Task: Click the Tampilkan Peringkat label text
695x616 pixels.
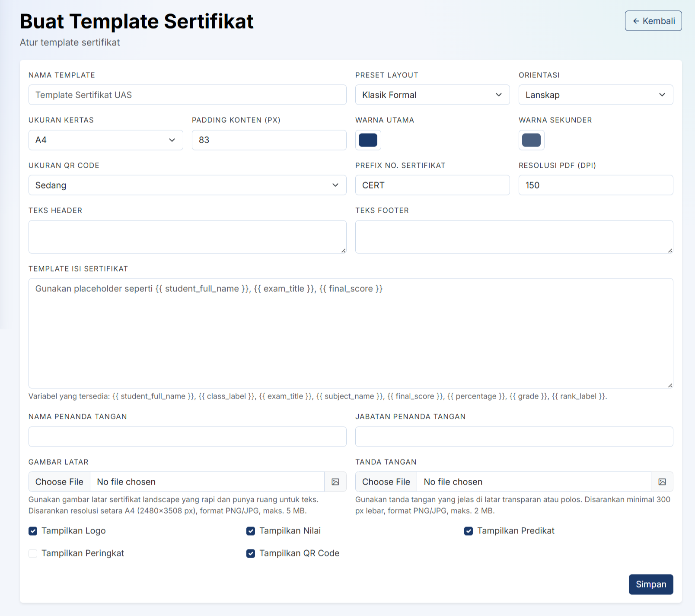Action: 83,553
